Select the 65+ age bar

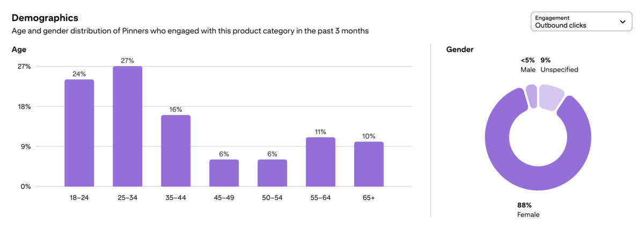click(x=369, y=164)
